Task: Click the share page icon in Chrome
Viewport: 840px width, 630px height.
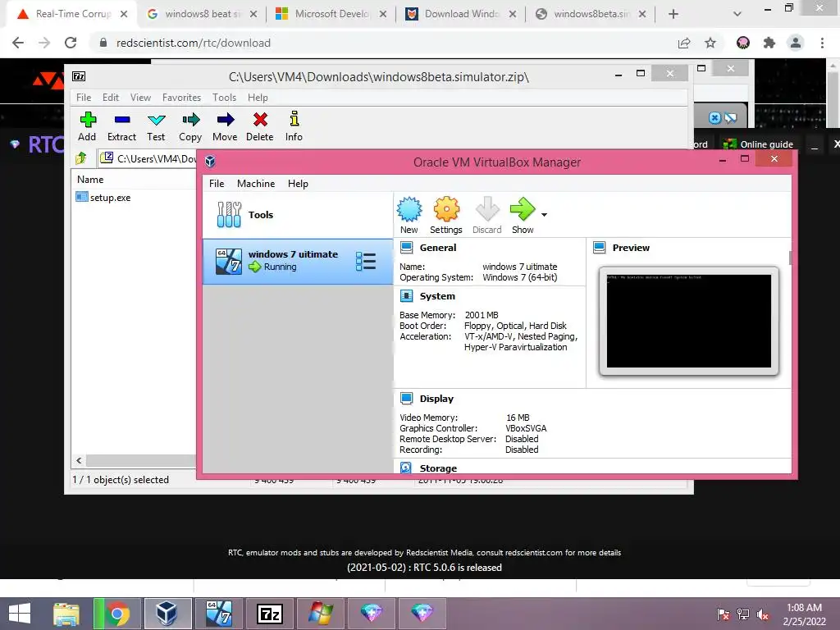Action: 684,43
